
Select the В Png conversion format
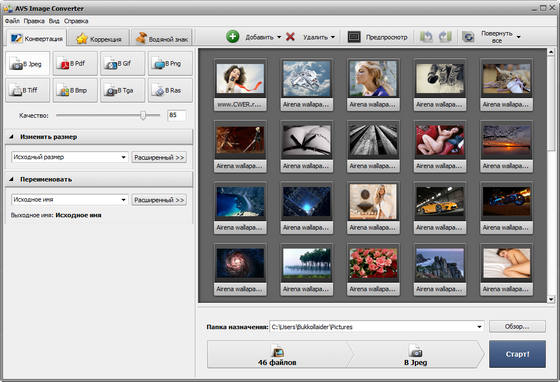pyautogui.click(x=170, y=64)
